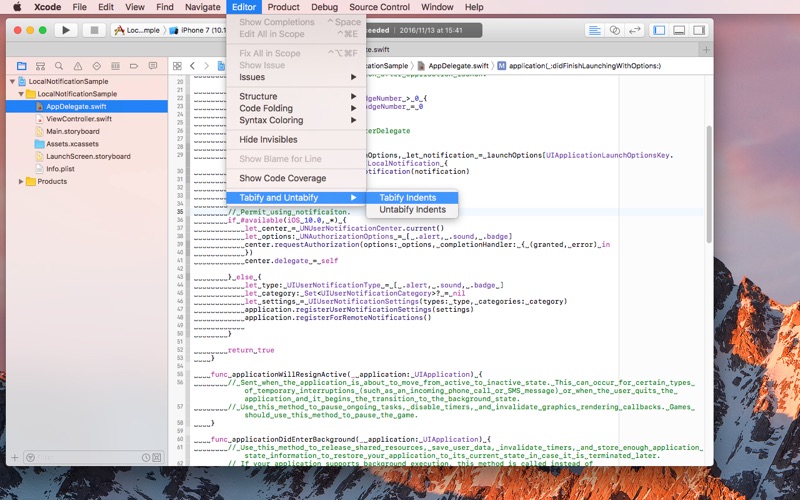The image size is (800, 500).
Task: Click Hide Invisibles menu item
Action: pyautogui.click(x=296, y=139)
